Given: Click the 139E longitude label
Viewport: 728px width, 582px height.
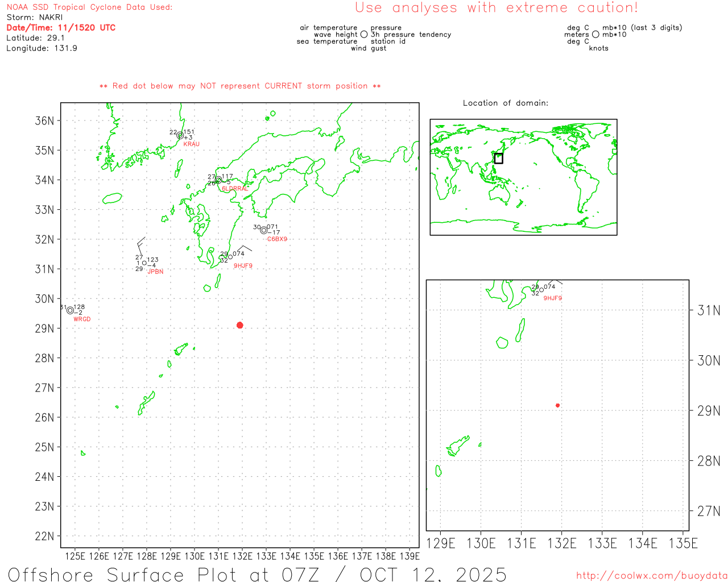Looking at the screenshot, I should 409,556.
